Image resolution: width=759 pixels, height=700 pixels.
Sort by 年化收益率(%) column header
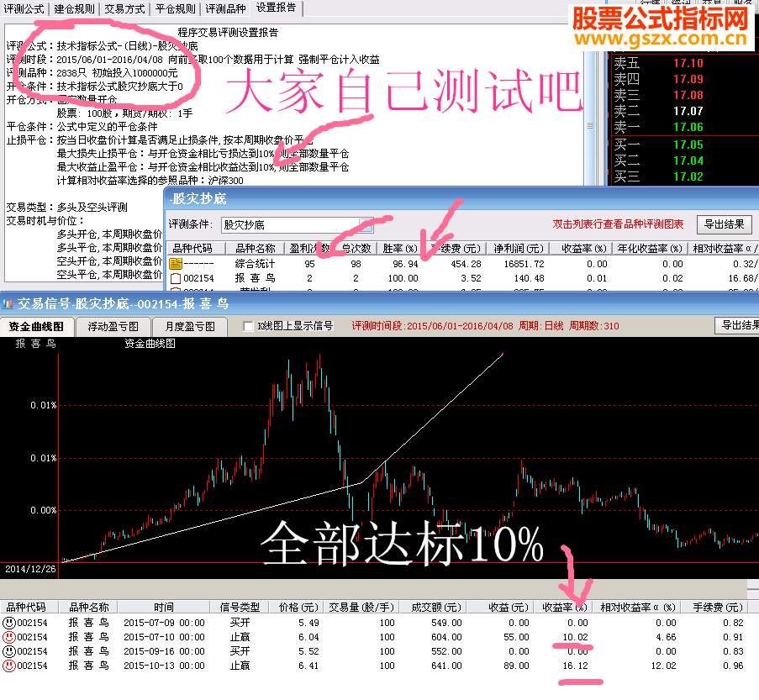pos(650,249)
